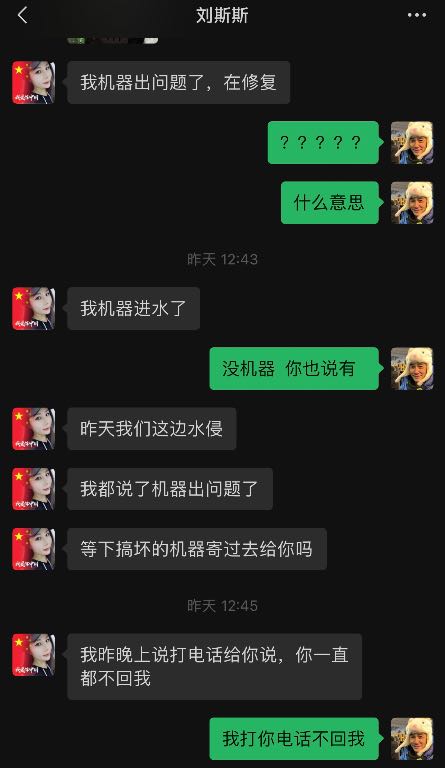
Task: Open sender avatar beside 我机器出问题了，在修复
Action: pos(34,82)
